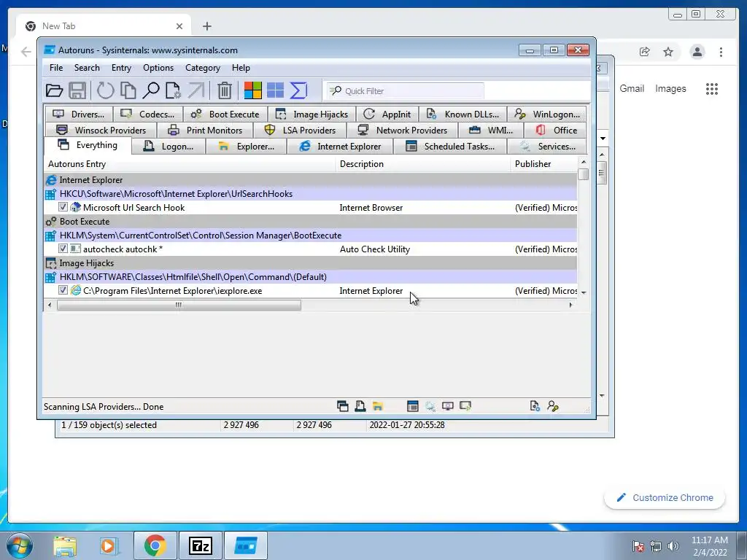Uncheck the Microsoft Url Search Hook entry
The width and height of the screenshot is (747, 560).
click(x=63, y=207)
